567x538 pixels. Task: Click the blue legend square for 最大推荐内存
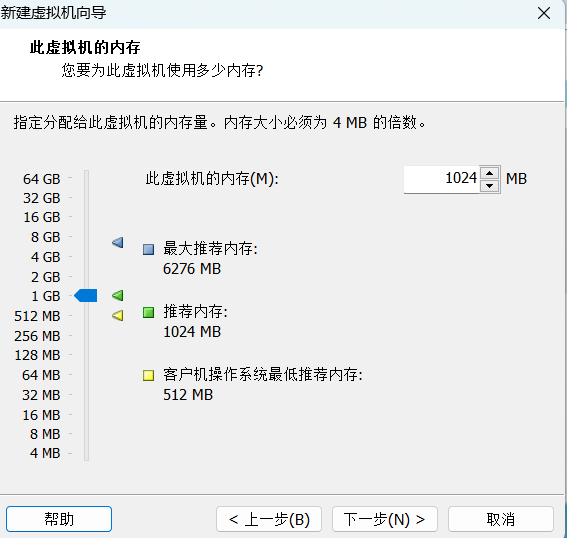(148, 249)
